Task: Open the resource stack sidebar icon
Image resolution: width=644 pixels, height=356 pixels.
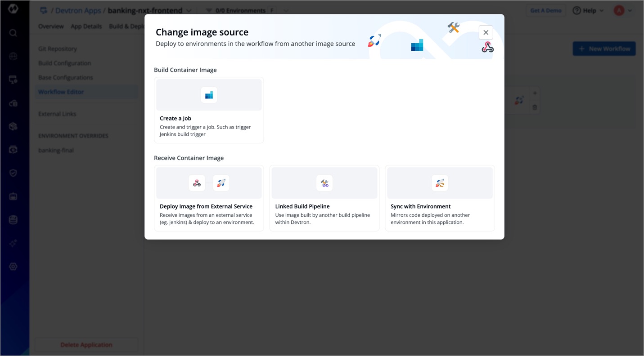Action: (13, 220)
